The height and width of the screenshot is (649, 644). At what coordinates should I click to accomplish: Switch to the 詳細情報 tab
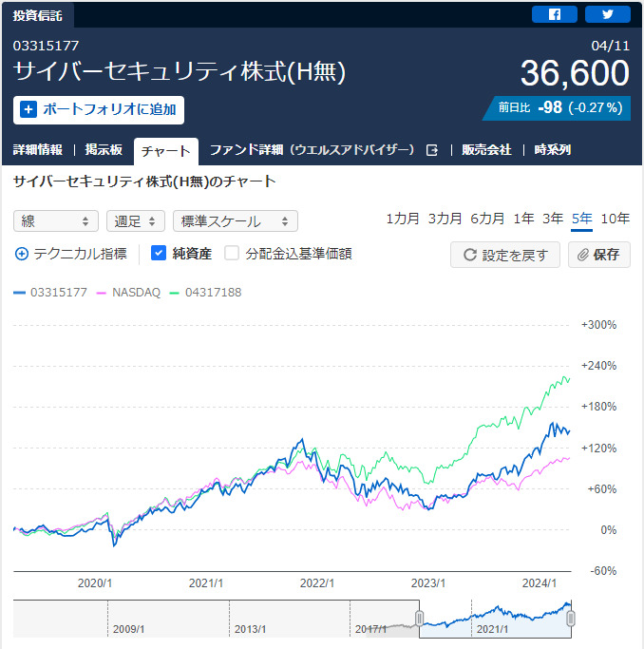click(38, 150)
